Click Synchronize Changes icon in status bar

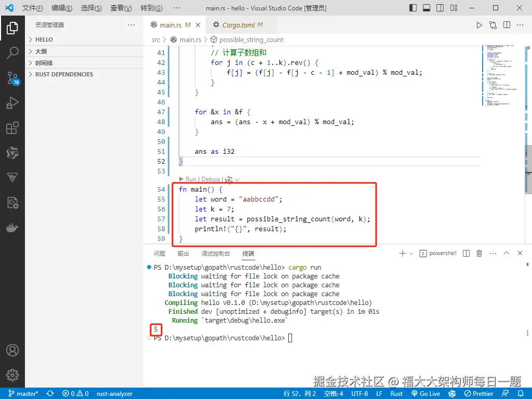click(50, 394)
